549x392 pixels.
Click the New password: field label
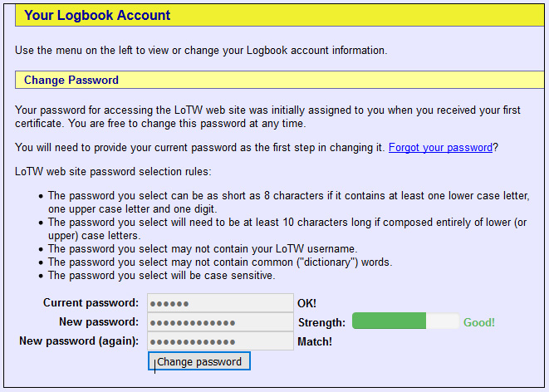click(98, 322)
